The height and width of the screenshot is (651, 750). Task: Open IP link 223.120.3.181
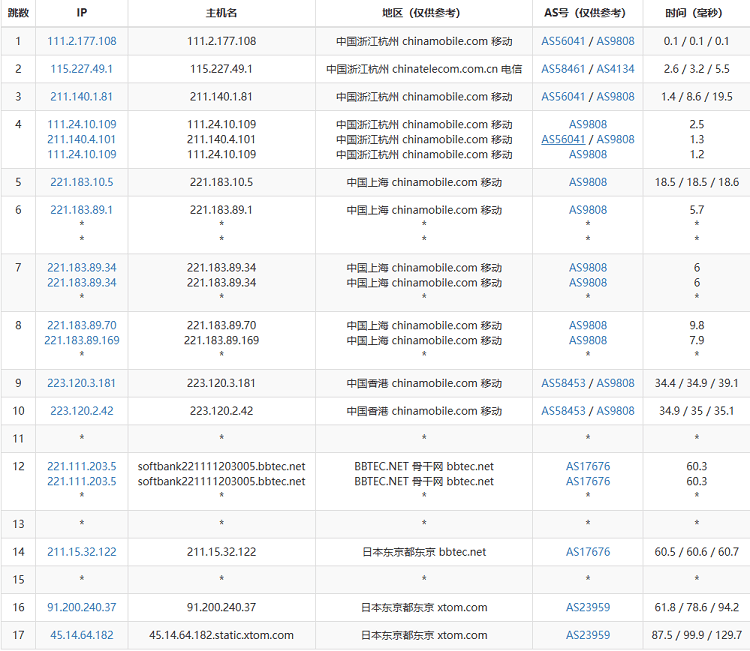82,383
